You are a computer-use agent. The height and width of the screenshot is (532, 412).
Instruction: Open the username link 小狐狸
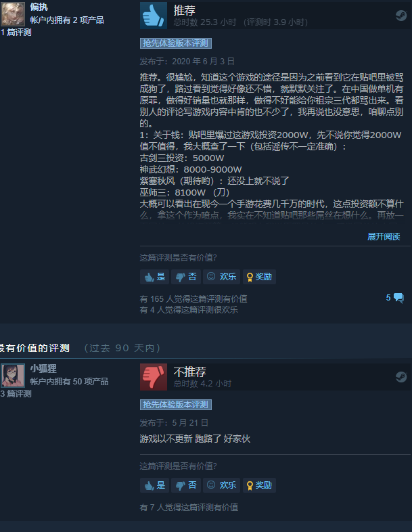[x=43, y=368]
